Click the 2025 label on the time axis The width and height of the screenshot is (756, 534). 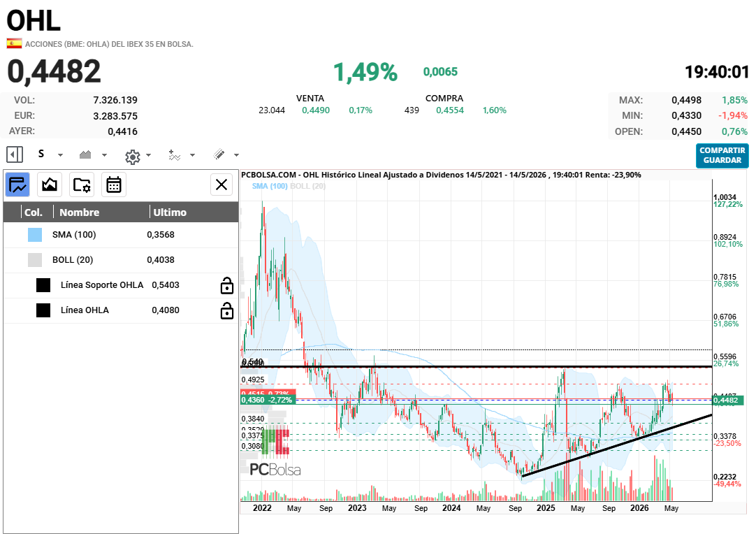pyautogui.click(x=546, y=508)
